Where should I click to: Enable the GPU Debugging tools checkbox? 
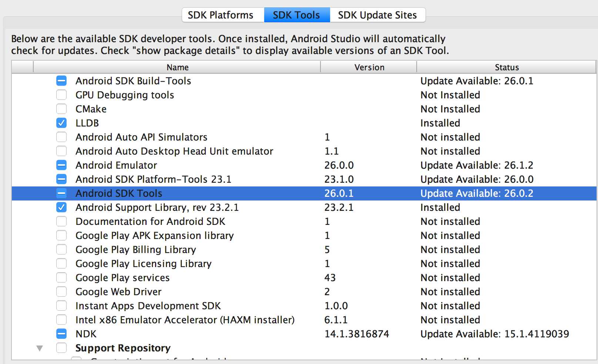(x=61, y=95)
